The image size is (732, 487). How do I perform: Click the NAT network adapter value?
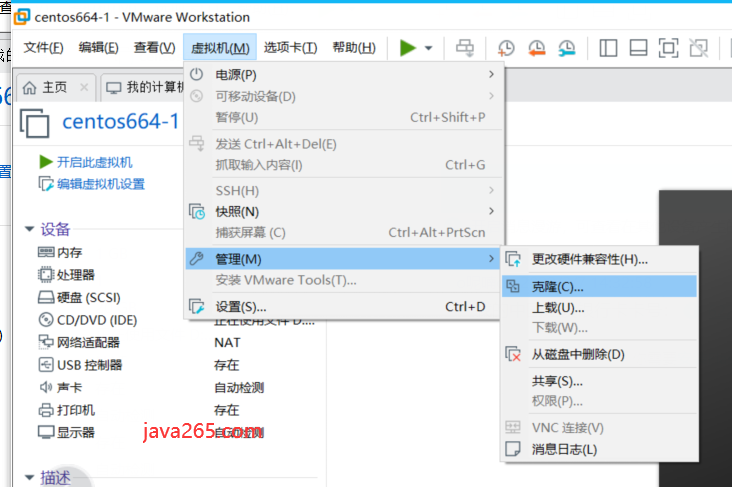[x=227, y=342]
